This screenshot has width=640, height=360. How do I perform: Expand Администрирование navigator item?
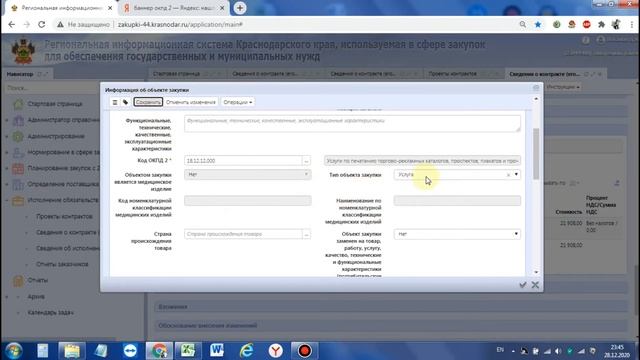click(7, 136)
